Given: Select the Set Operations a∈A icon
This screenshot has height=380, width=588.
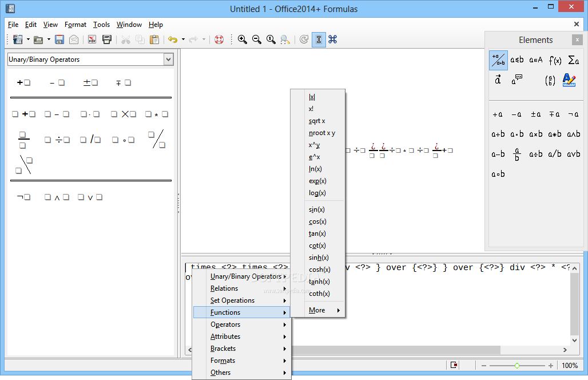Looking at the screenshot, I should coord(536,60).
